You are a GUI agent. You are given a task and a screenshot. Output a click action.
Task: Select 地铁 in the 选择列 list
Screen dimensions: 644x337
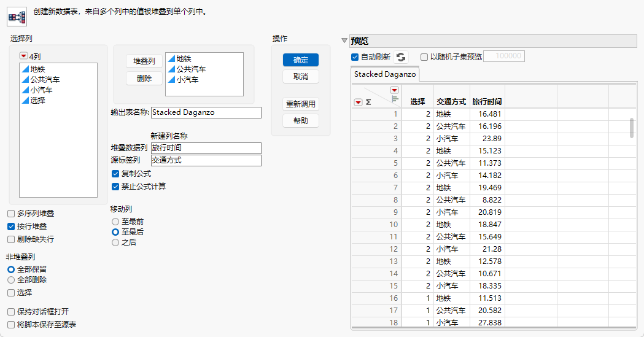pyautogui.click(x=37, y=69)
